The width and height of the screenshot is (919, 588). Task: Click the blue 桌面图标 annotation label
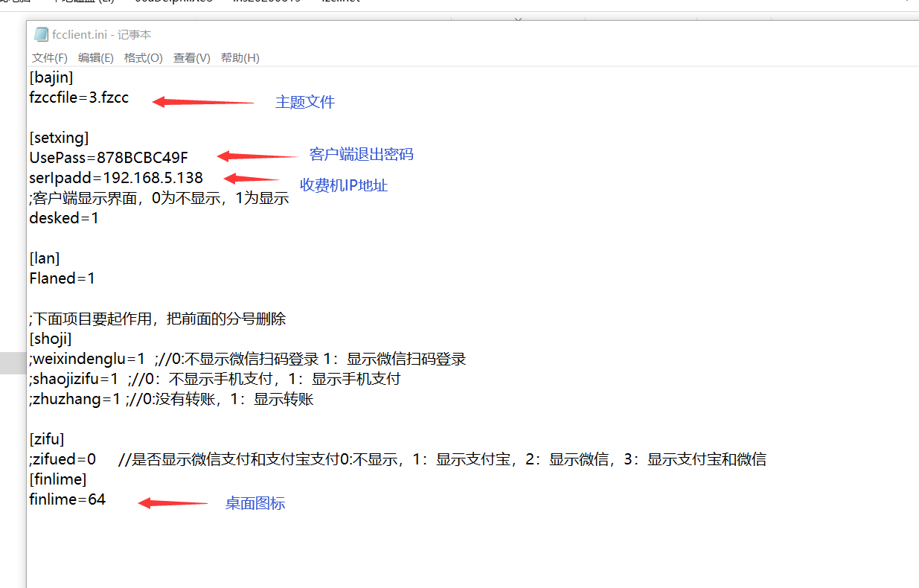(255, 504)
